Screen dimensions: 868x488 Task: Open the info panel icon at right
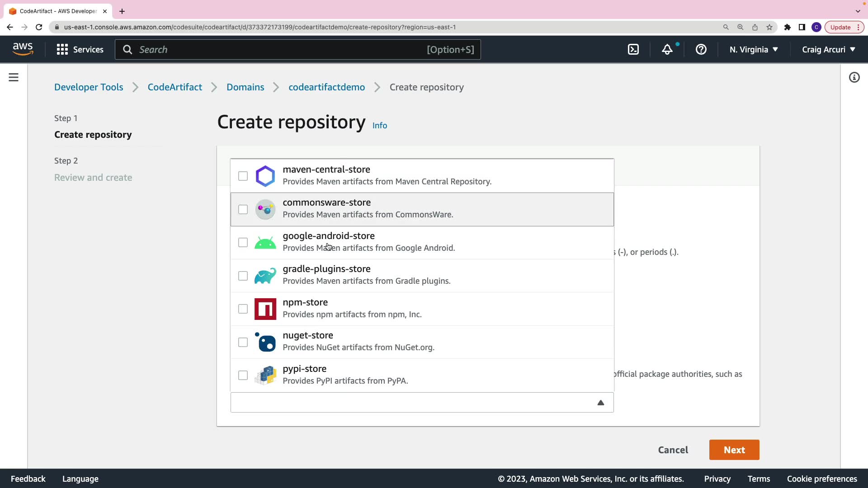pyautogui.click(x=854, y=78)
